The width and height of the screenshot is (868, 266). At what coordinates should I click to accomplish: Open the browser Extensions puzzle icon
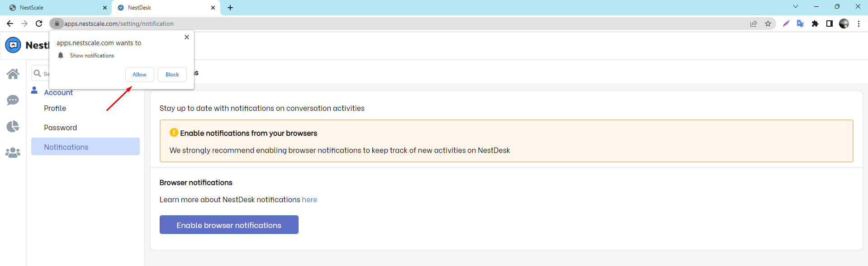pos(815,23)
